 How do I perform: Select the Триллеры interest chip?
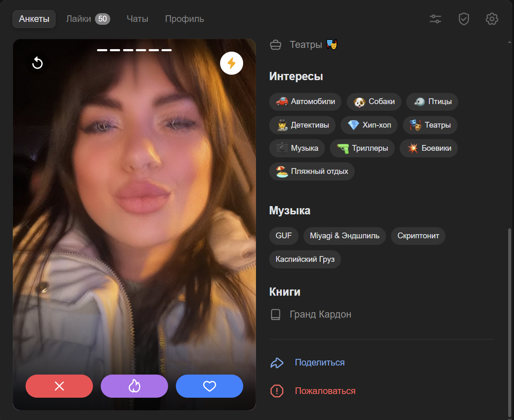[x=362, y=148]
